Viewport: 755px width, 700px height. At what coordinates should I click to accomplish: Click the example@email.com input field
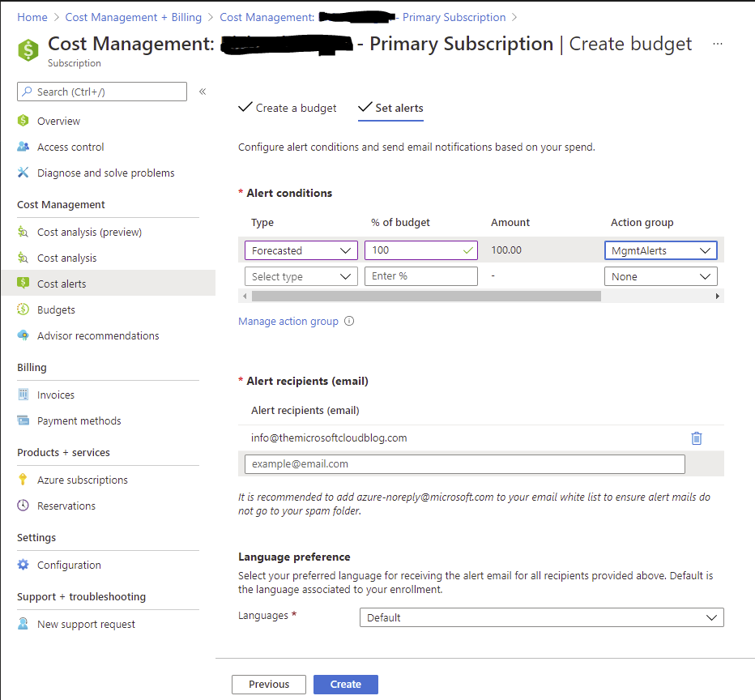[464, 464]
